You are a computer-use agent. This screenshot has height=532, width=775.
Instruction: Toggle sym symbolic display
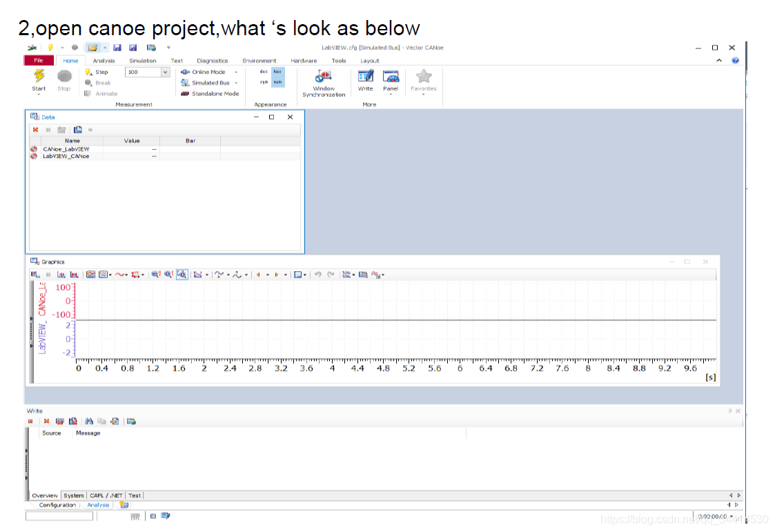click(264, 82)
